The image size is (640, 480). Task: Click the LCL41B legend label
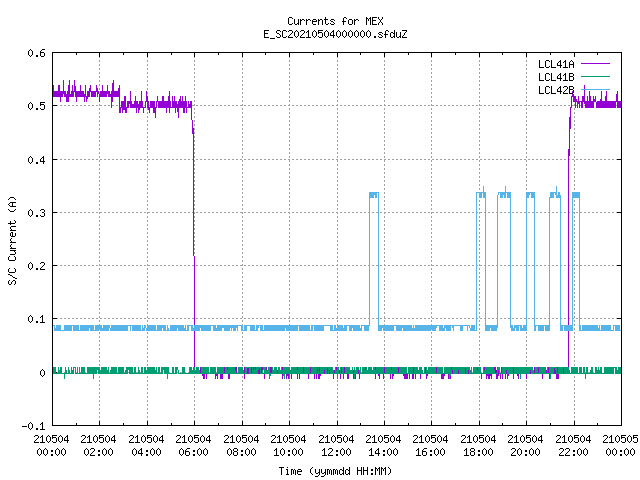pyautogui.click(x=556, y=77)
